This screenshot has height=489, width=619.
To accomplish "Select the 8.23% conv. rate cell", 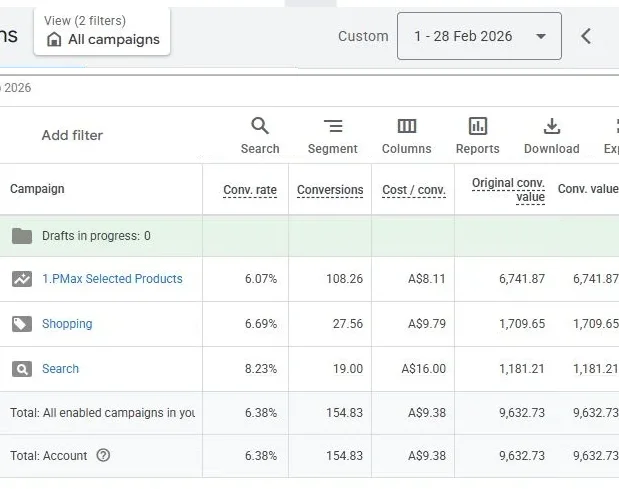I will coord(261,369).
